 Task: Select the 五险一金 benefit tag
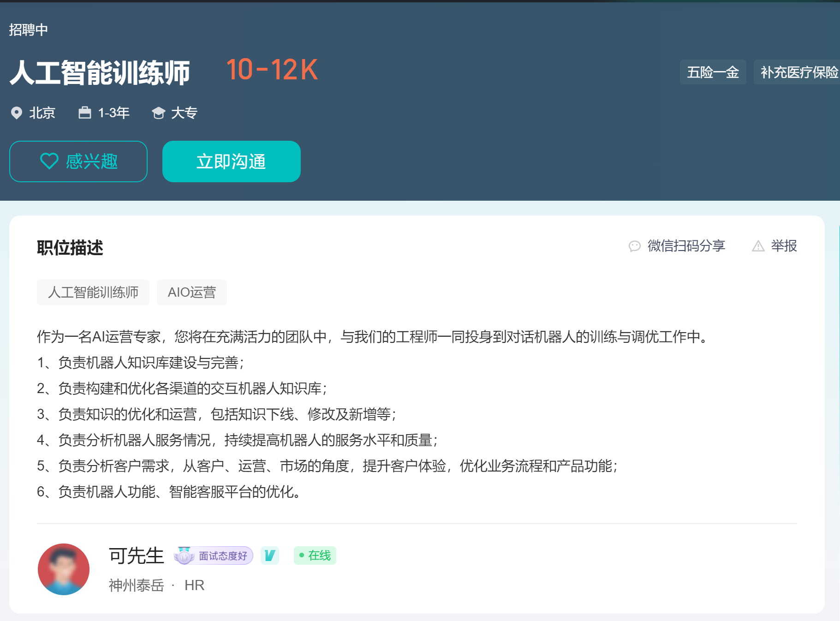pos(713,72)
